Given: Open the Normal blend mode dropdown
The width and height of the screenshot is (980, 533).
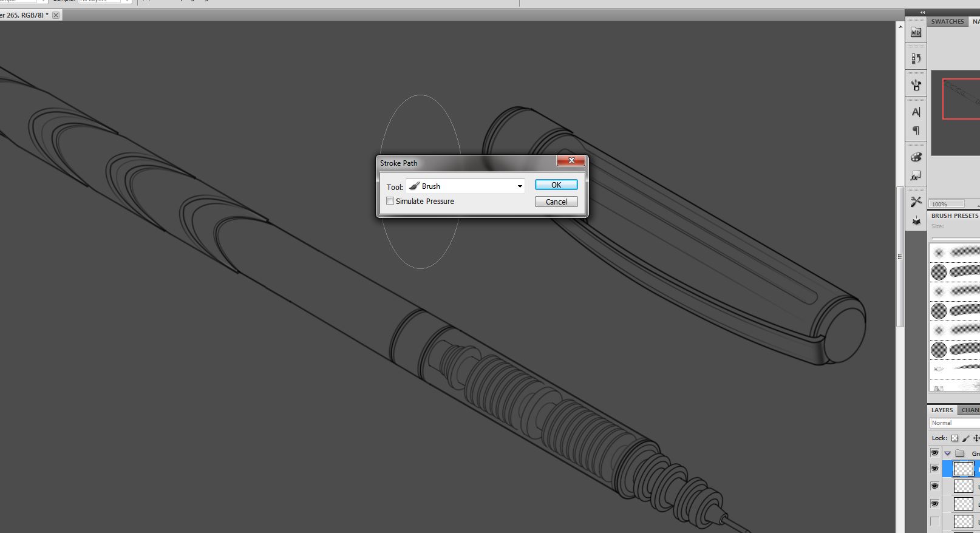Looking at the screenshot, I should click(954, 423).
